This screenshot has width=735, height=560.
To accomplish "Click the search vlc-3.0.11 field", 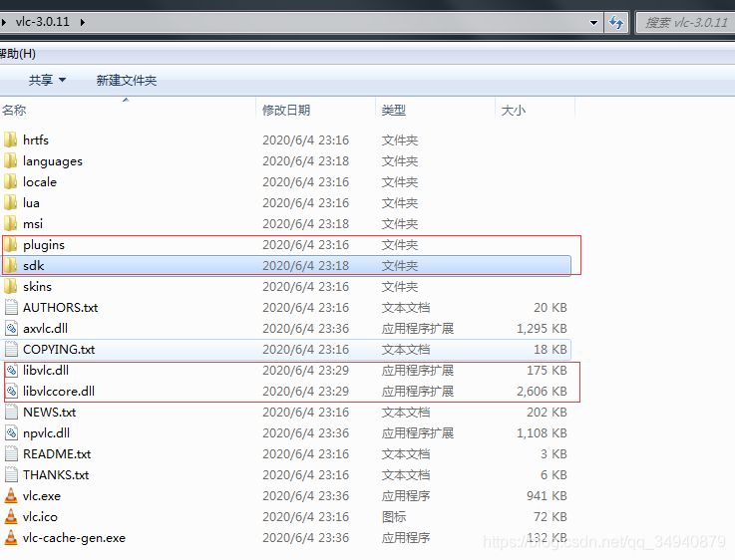I will [685, 23].
